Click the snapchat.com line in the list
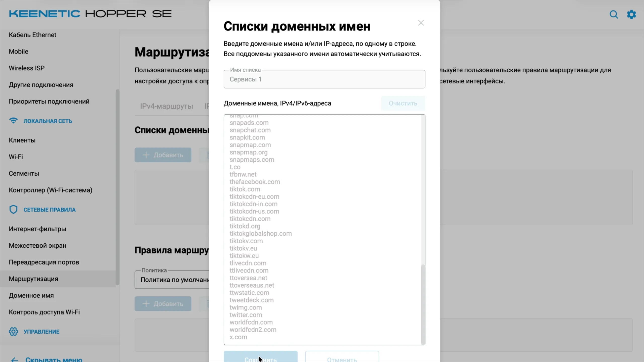The width and height of the screenshot is (644, 362). coord(250,130)
